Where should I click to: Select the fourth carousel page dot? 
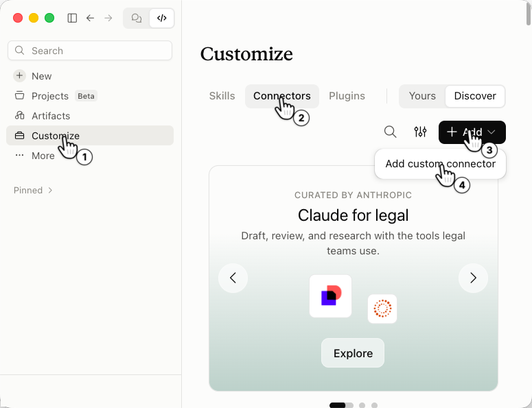[x=374, y=405]
